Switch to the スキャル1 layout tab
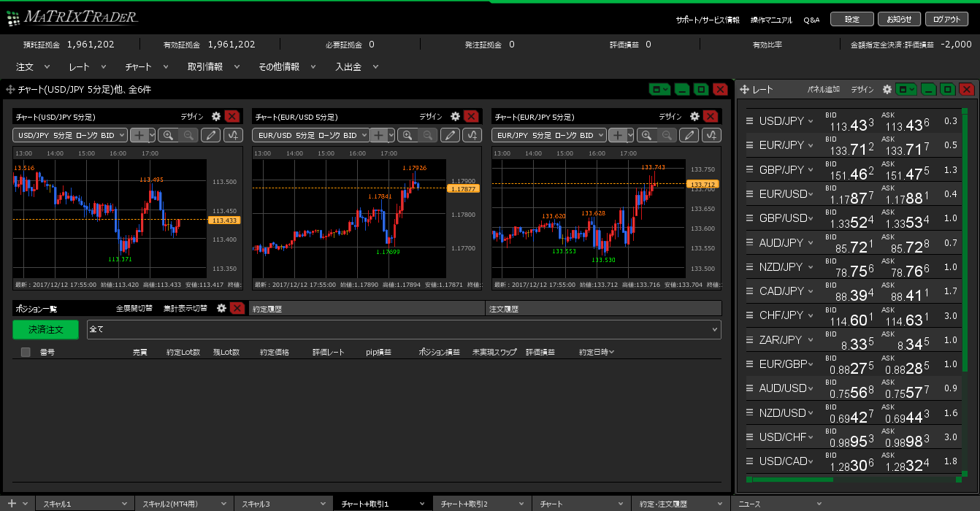 point(85,504)
